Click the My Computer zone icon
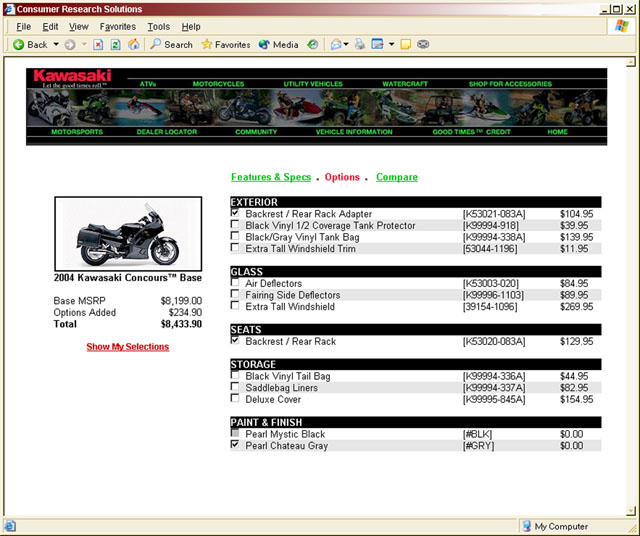 pyautogui.click(x=527, y=526)
